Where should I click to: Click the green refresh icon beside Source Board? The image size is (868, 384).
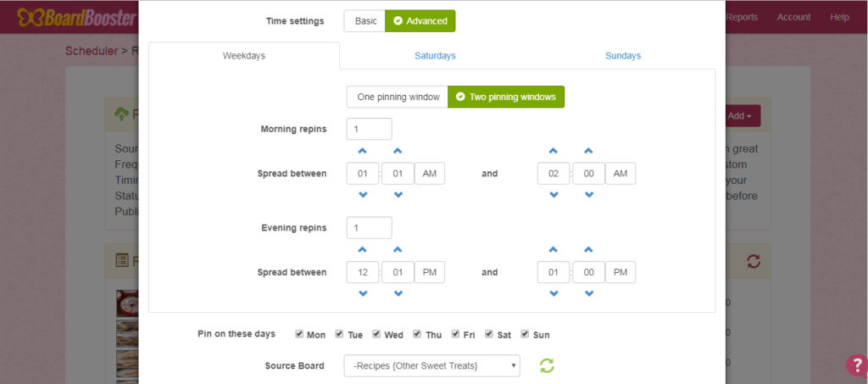point(547,365)
